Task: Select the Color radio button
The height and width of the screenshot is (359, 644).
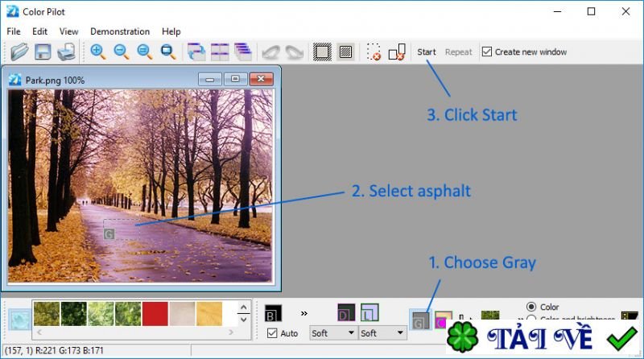Action: click(531, 307)
